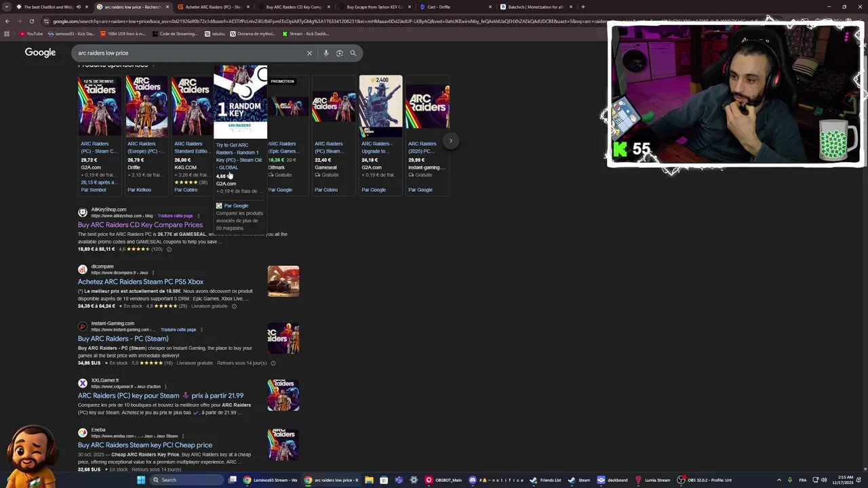868x488 pixels.
Task: Reload the current browser page
Action: click(32, 21)
